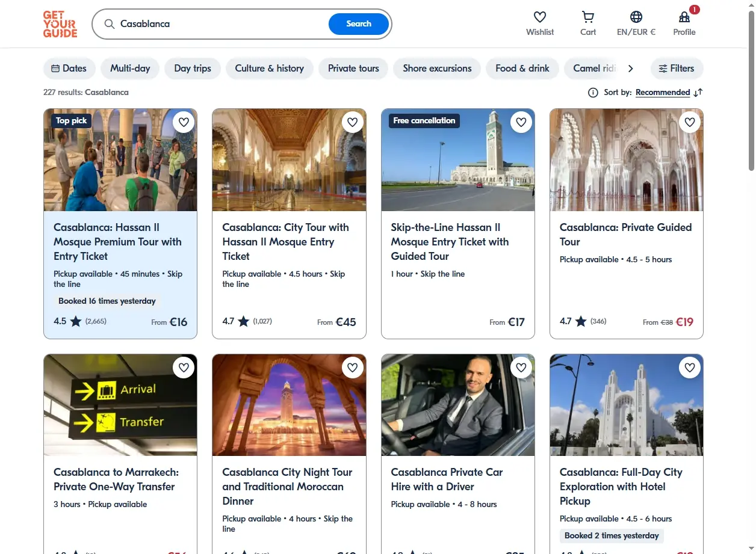
Task: Wishlist the Casablanca Private Guided Tour
Action: [x=690, y=122]
